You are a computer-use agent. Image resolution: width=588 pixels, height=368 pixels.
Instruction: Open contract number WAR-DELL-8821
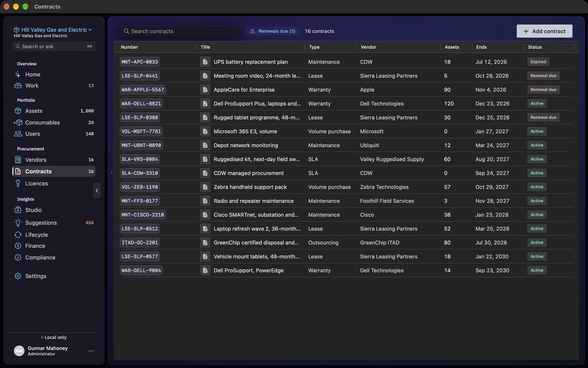[141, 104]
